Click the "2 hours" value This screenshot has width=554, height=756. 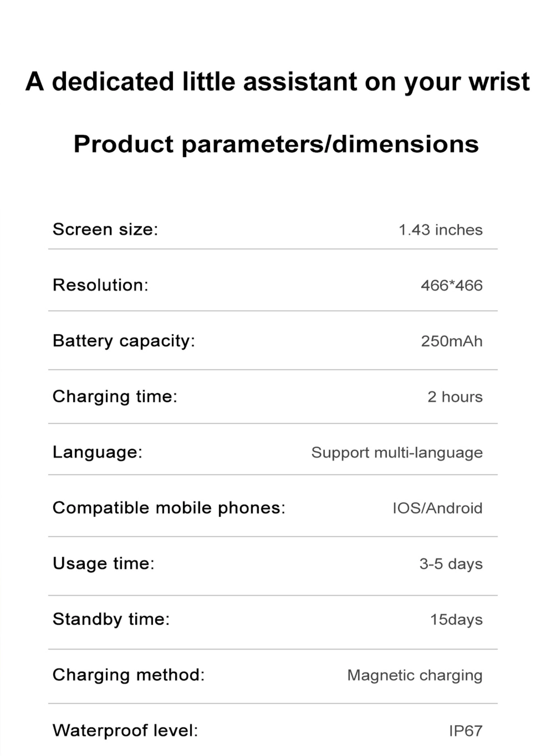[455, 397]
